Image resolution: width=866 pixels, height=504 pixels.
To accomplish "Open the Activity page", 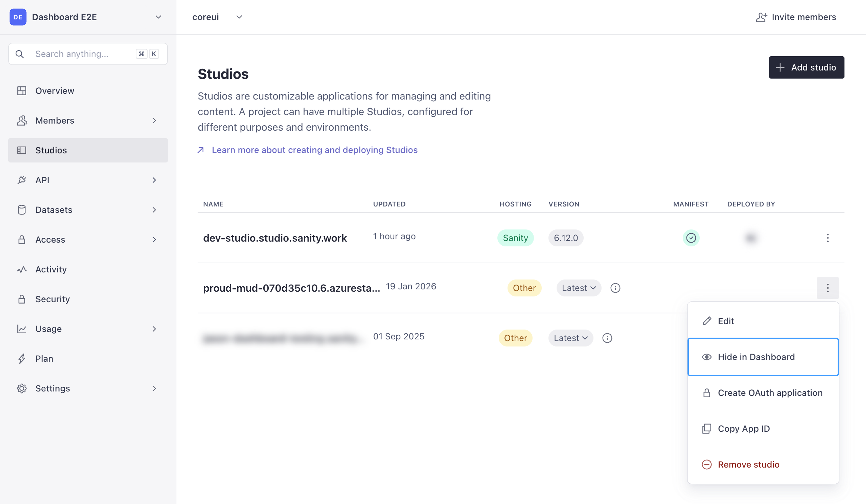I will (x=88, y=269).
